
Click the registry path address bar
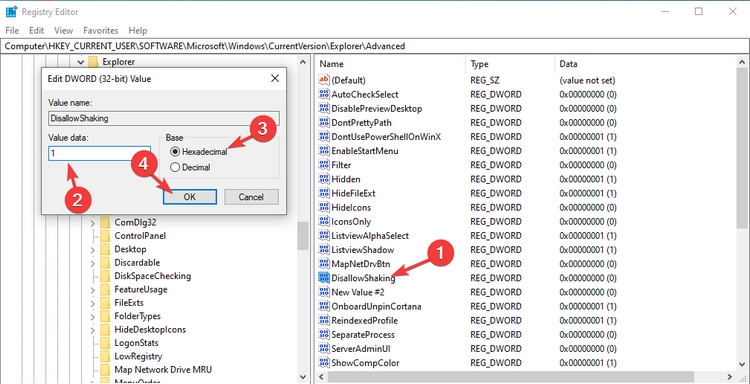click(375, 46)
